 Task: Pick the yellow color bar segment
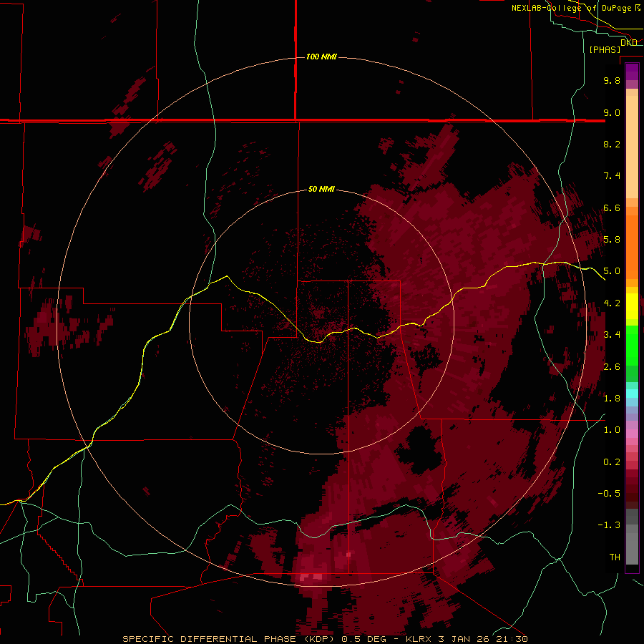(632, 306)
